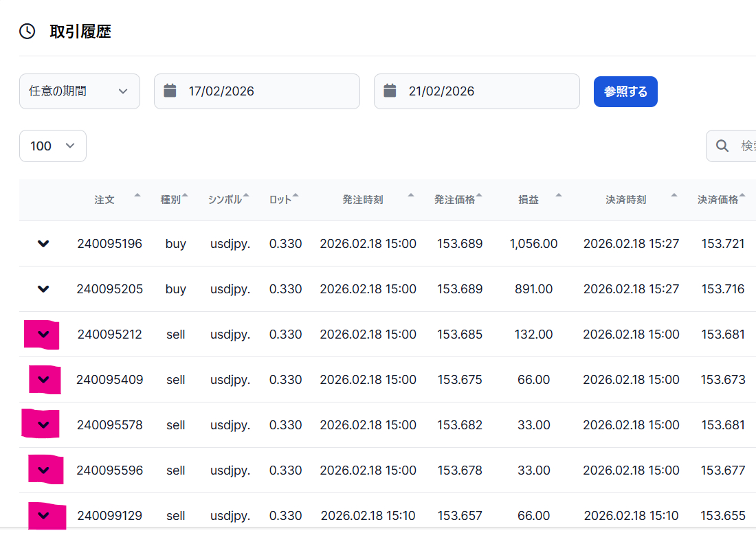Image resolution: width=756 pixels, height=533 pixels.
Task: Click the 参照する button
Action: (x=625, y=91)
